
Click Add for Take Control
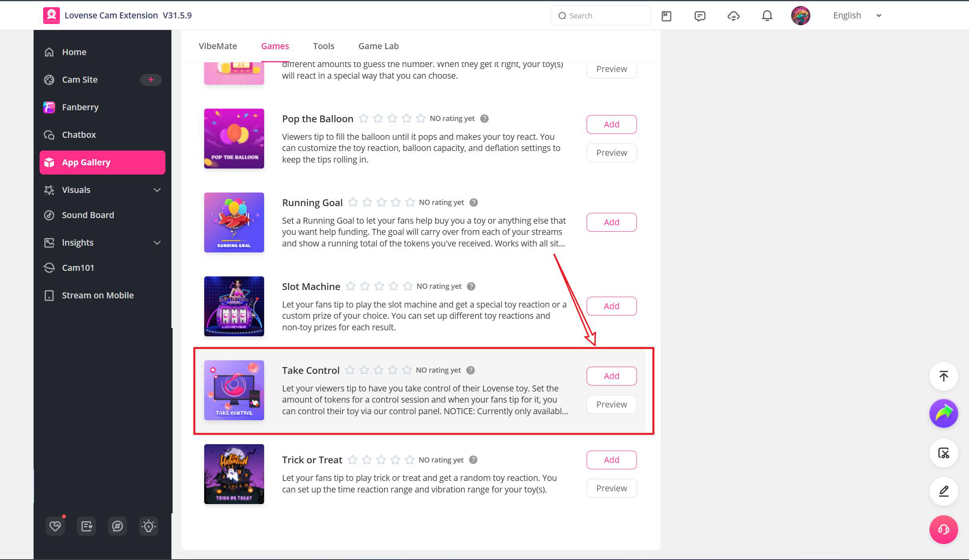click(x=611, y=376)
